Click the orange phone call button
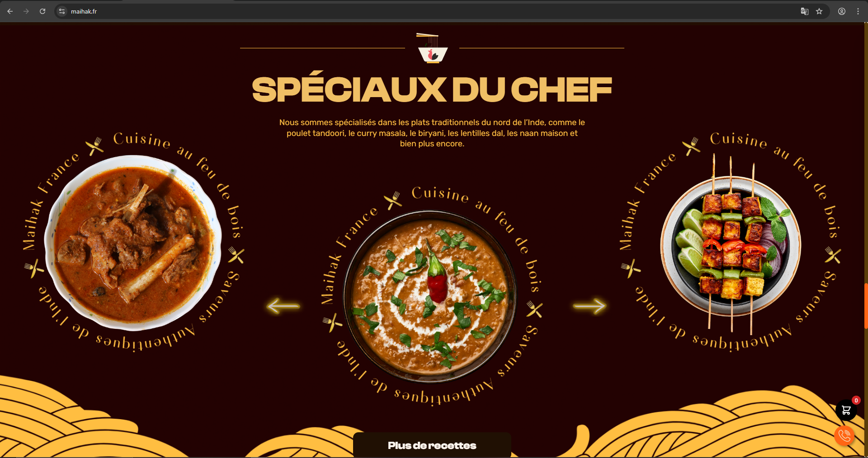The width and height of the screenshot is (868, 458). (x=844, y=436)
